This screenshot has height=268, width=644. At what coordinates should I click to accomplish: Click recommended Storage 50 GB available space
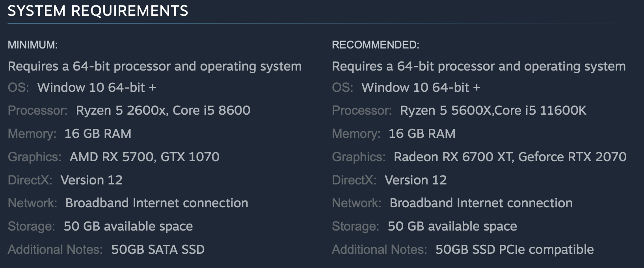(452, 226)
